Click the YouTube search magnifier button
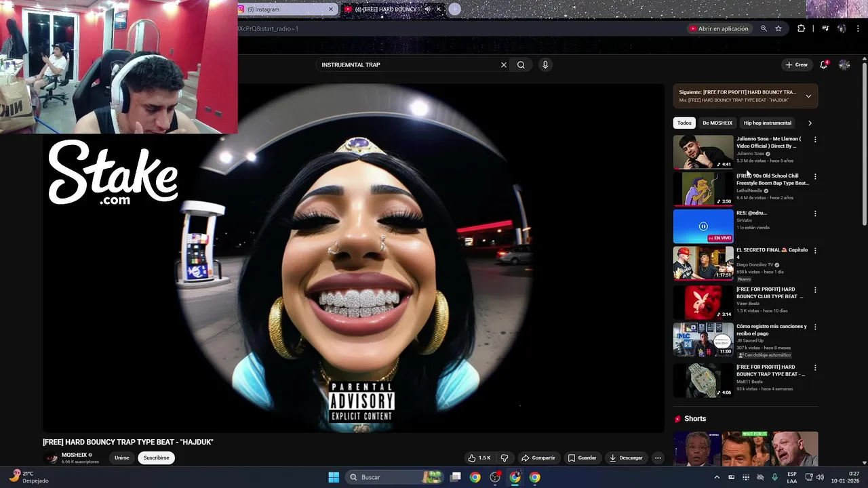The image size is (868, 488). [521, 65]
